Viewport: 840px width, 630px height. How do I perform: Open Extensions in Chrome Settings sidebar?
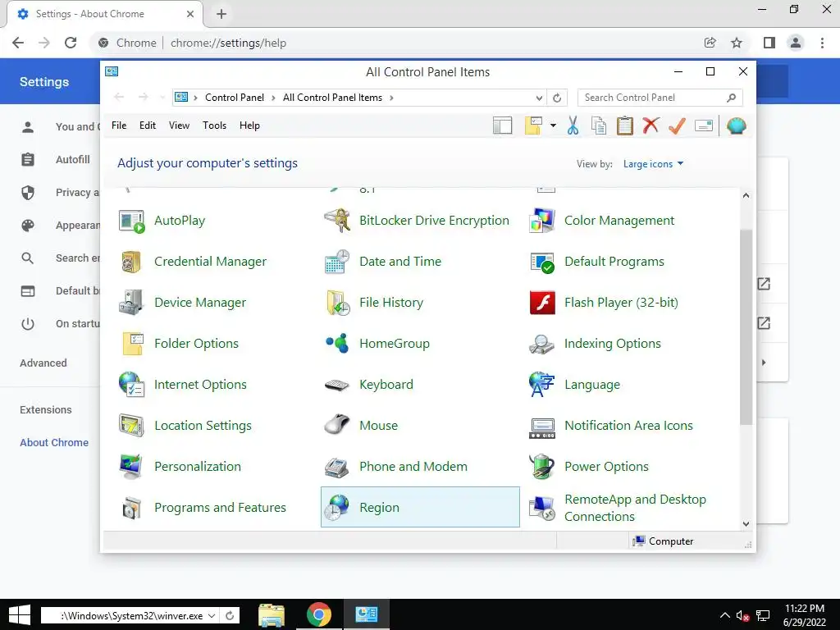[x=46, y=410]
